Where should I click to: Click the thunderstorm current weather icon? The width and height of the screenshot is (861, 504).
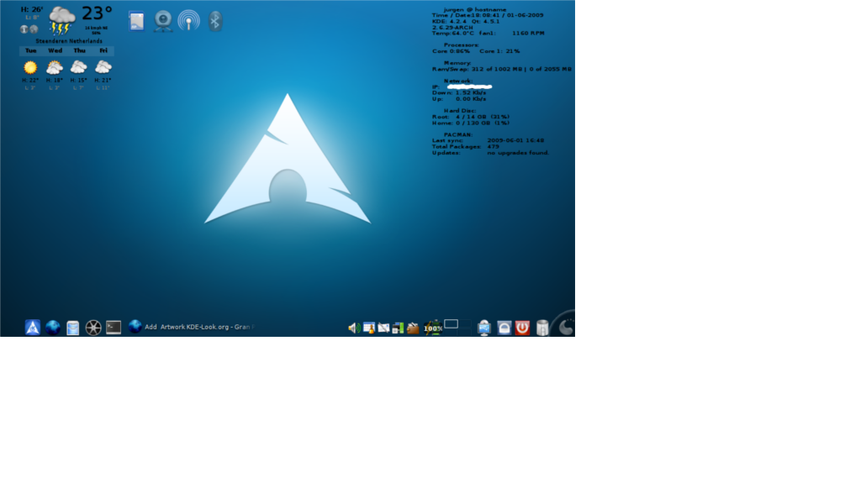(61, 21)
